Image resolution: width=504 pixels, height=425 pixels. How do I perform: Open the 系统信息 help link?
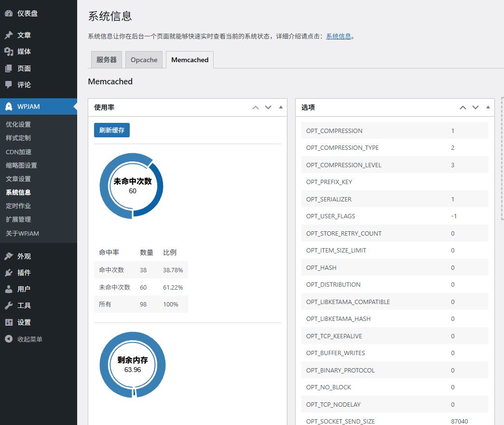pyautogui.click(x=339, y=36)
